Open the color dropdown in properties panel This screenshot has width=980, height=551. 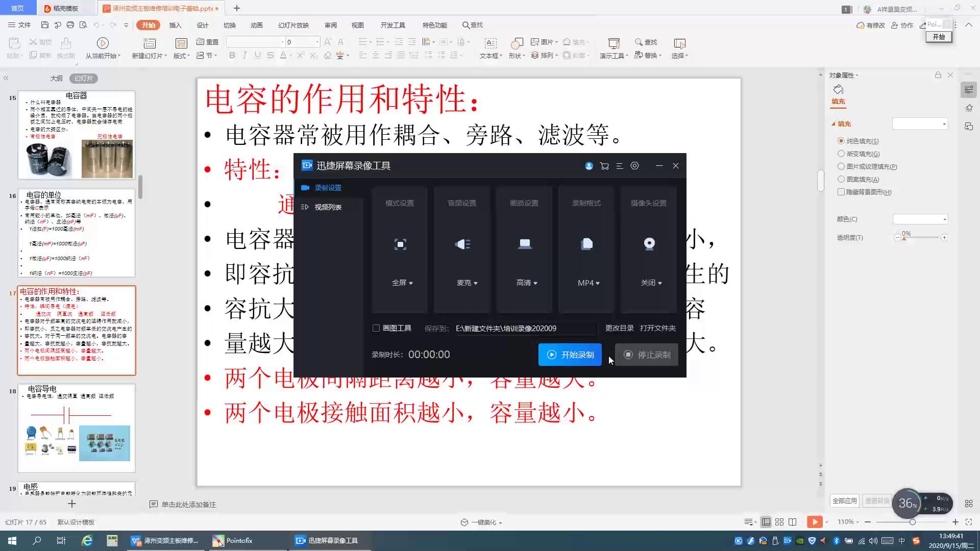point(920,219)
